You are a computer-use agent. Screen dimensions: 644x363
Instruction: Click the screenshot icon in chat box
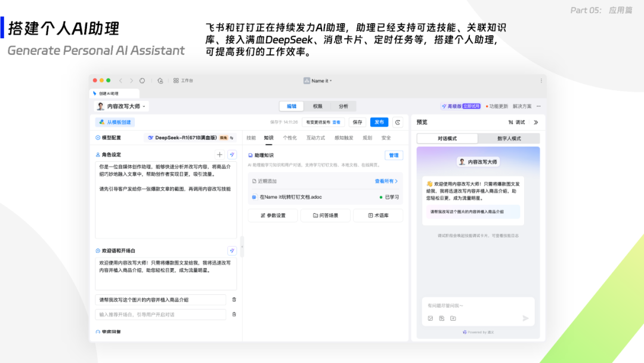pos(441,318)
